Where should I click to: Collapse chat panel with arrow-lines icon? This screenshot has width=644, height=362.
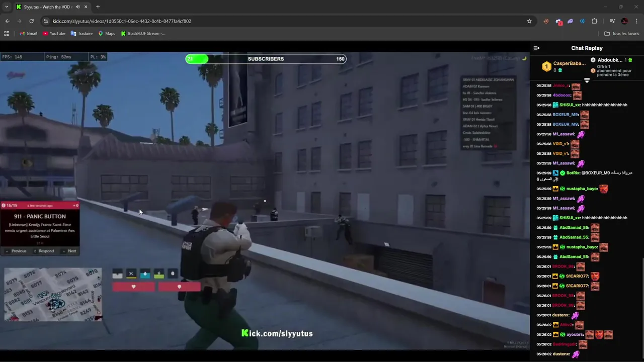[536, 48]
